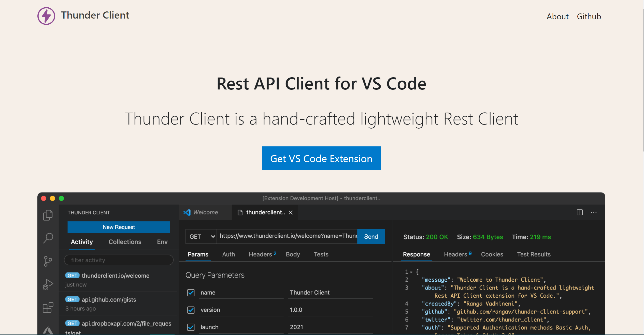
Task: Click the filter activity input field
Action: pyautogui.click(x=119, y=260)
